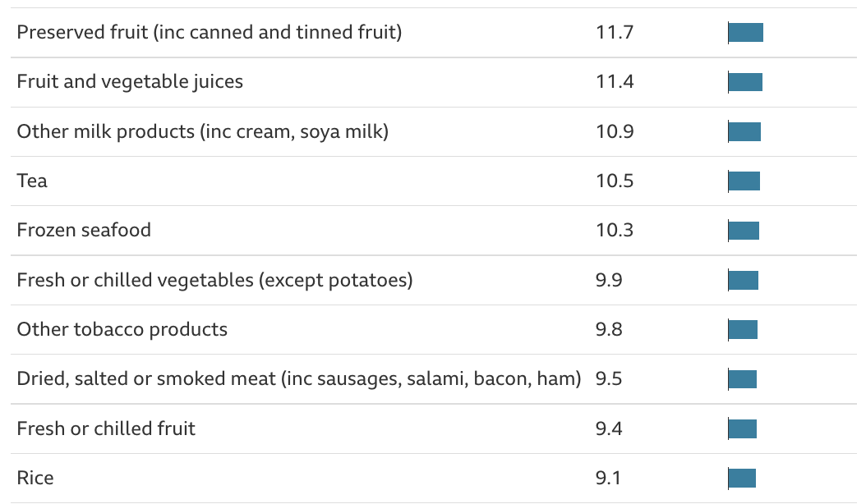866x504 pixels.
Task: Click the Fresh or chilled fruit label
Action: point(106,428)
